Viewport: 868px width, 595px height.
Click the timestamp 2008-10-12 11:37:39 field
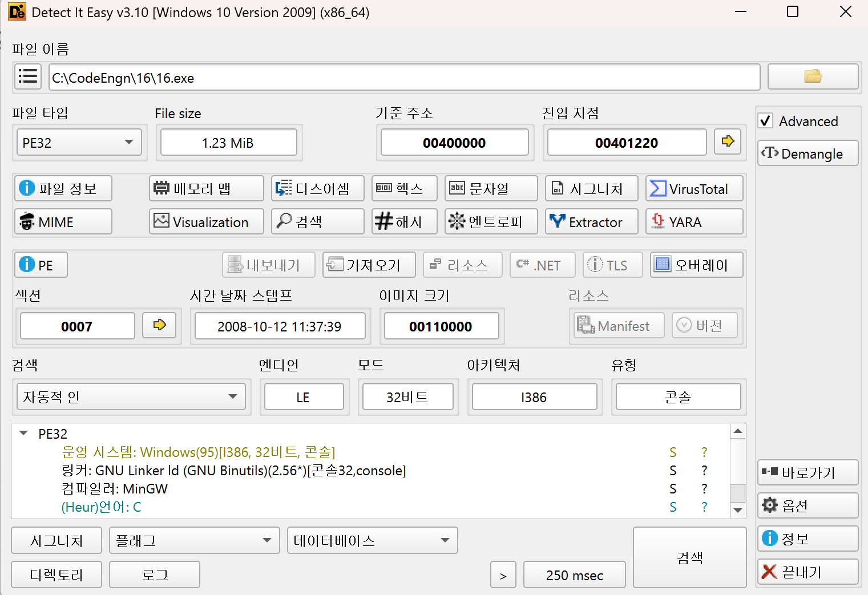click(x=280, y=326)
